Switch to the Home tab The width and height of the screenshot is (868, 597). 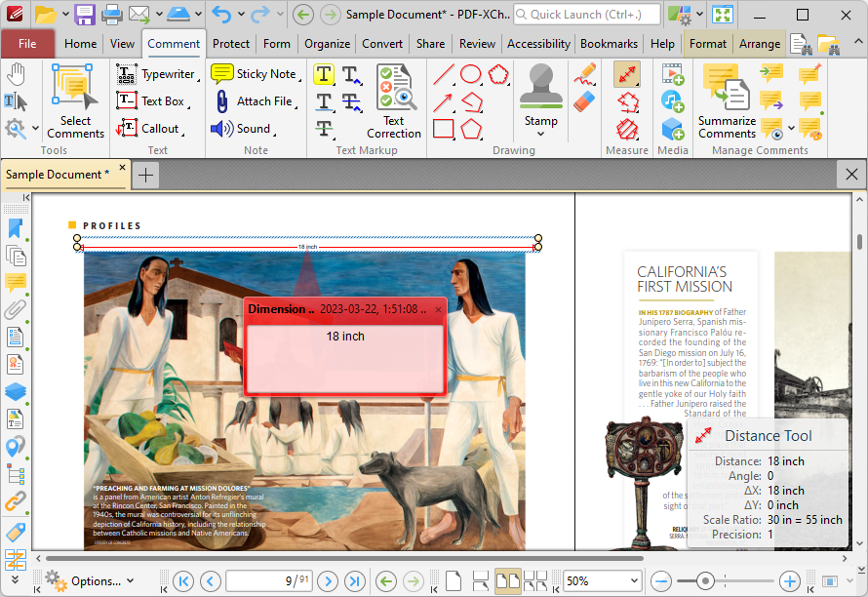tap(80, 44)
